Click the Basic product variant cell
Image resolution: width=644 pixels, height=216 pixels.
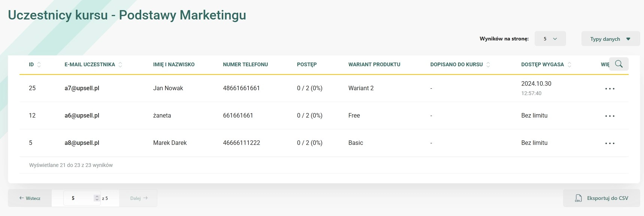point(356,143)
